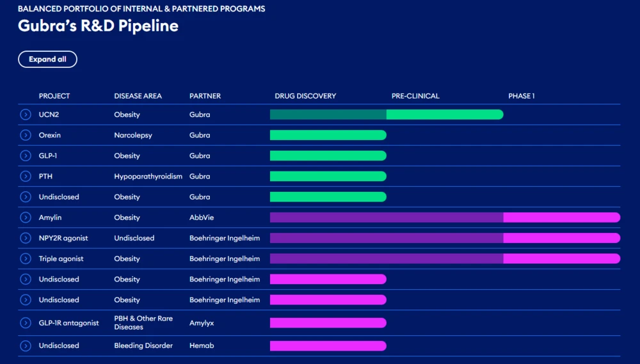Click the Expand all button
Screen dimensions: 640x364
(x=47, y=59)
